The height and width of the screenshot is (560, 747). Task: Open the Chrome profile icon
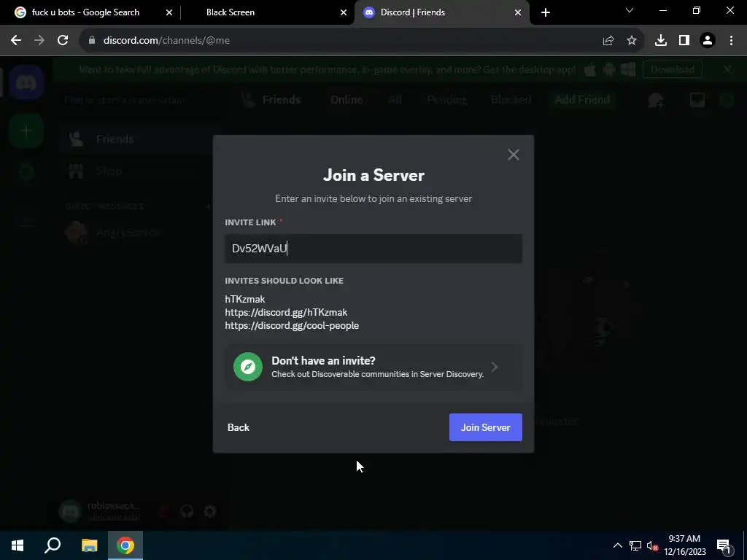point(708,41)
